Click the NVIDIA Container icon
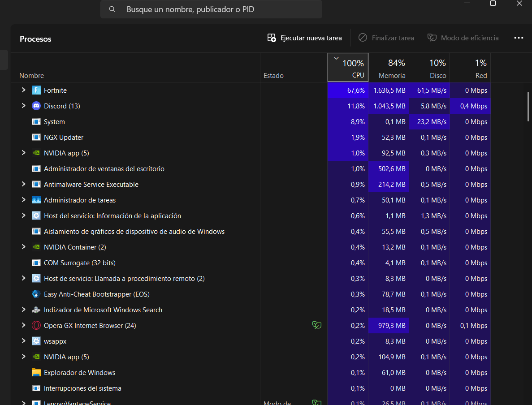Image resolution: width=532 pixels, height=405 pixels. tap(36, 247)
